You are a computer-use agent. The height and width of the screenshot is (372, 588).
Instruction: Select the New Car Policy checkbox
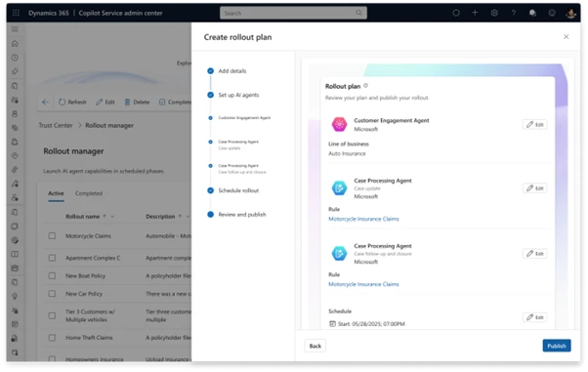tap(52, 294)
